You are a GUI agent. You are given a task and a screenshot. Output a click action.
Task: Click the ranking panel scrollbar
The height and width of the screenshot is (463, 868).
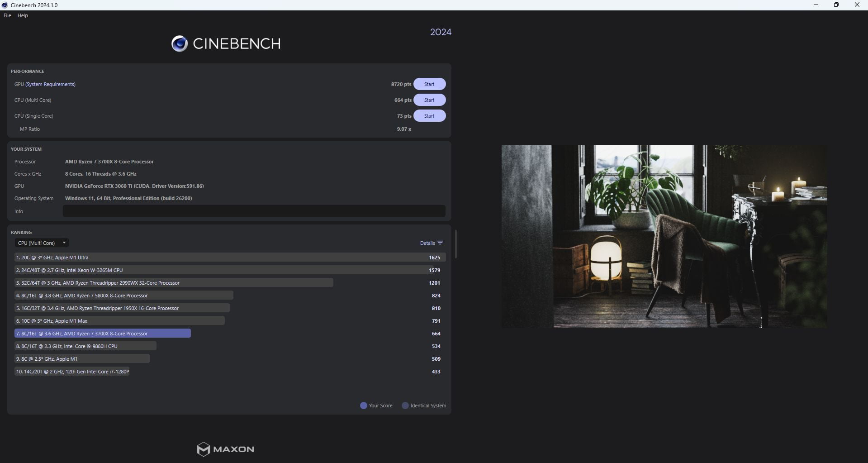pyautogui.click(x=455, y=244)
